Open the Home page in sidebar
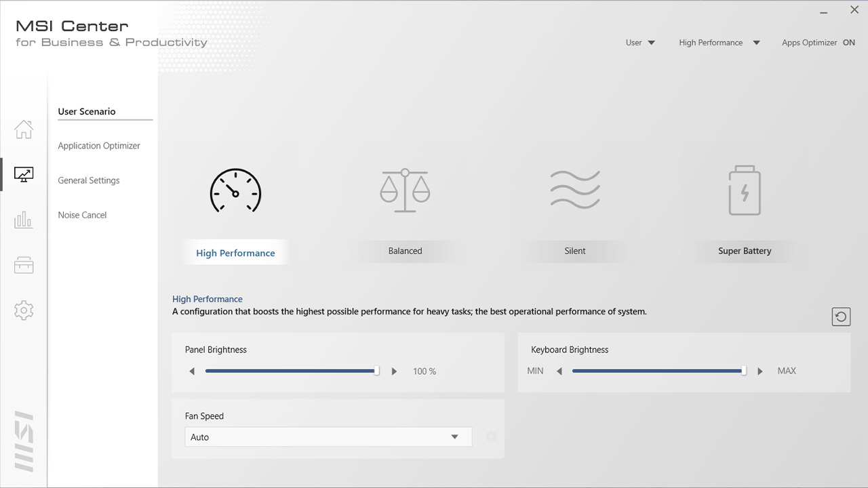The height and width of the screenshot is (488, 868). (x=24, y=129)
